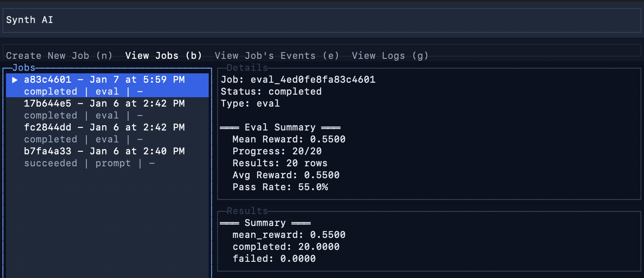
Task: Click the selection arrow beside a83c4601
Action: click(15, 80)
